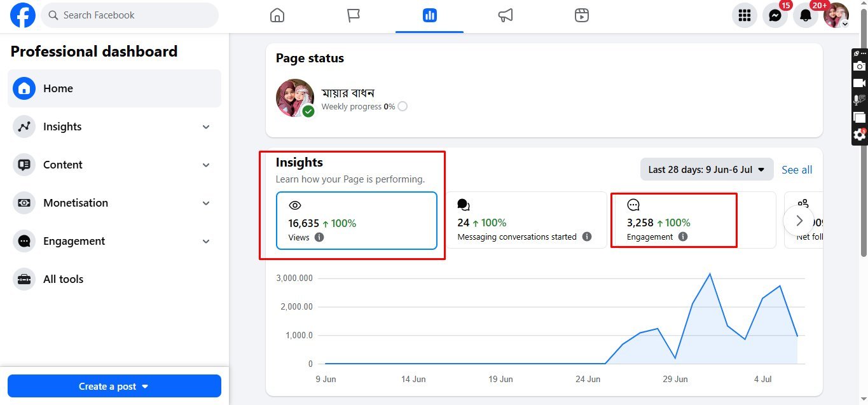
Task: Click the page profile picture under Page status
Action: click(x=295, y=98)
